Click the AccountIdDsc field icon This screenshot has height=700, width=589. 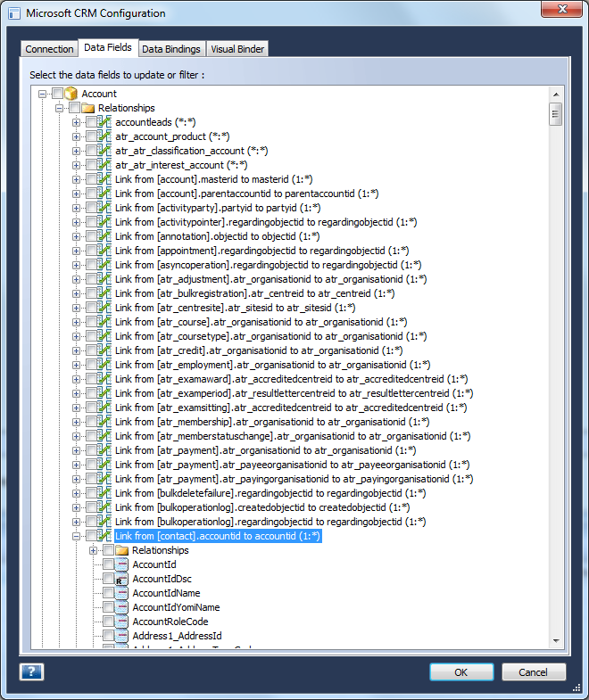pos(121,579)
